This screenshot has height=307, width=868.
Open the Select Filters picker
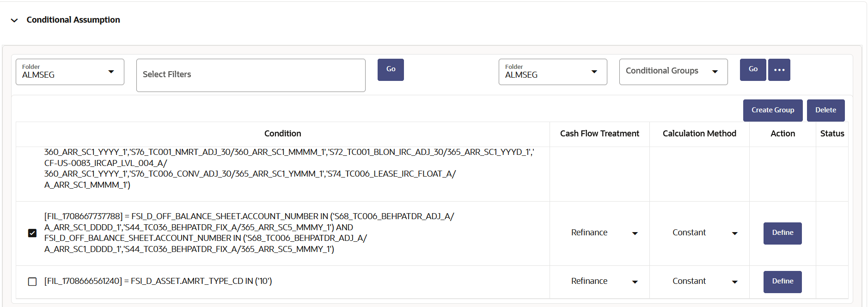[x=251, y=75]
